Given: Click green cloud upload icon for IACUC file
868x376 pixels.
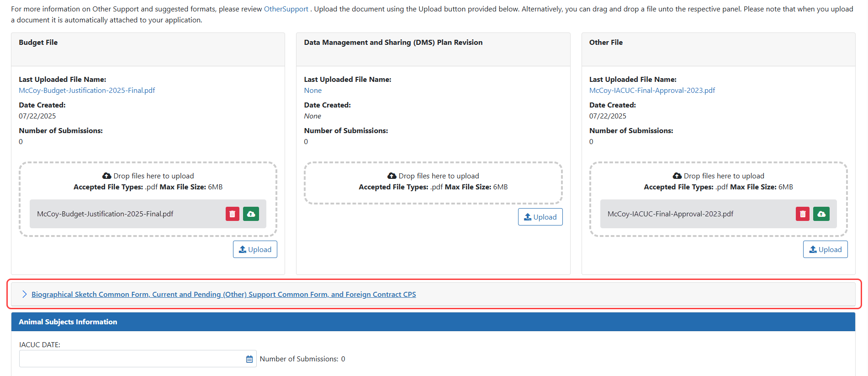Looking at the screenshot, I should 821,214.
